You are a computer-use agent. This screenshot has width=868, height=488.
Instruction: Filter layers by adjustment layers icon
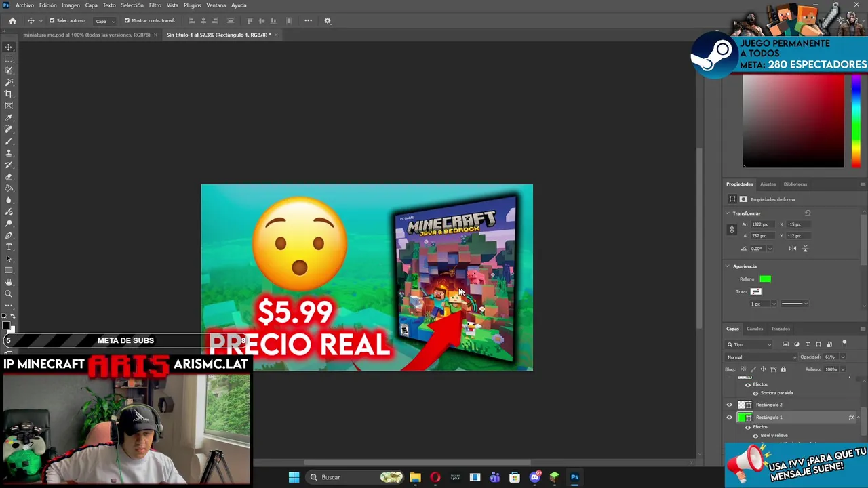(x=797, y=344)
